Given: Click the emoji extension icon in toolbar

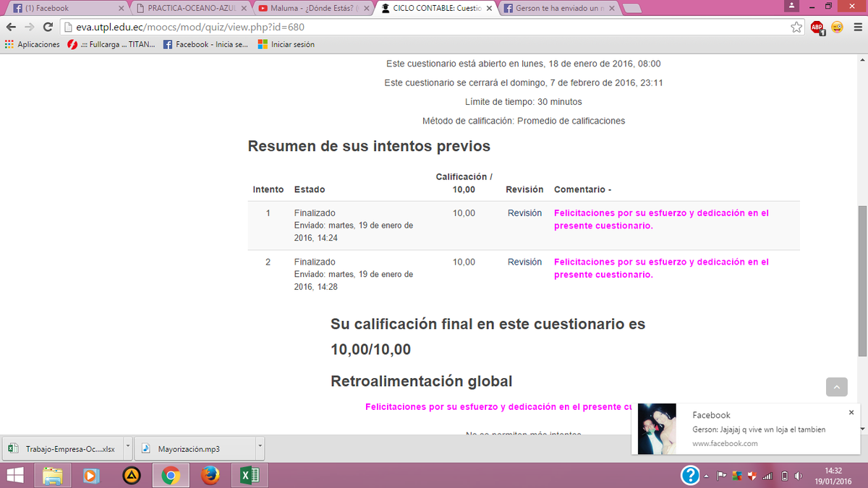Looking at the screenshot, I should tap(837, 27).
